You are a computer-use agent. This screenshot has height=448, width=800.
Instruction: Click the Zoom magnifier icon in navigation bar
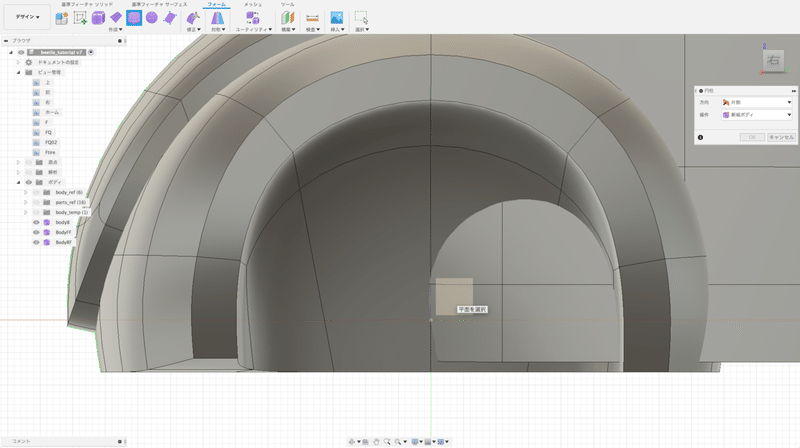(387, 442)
